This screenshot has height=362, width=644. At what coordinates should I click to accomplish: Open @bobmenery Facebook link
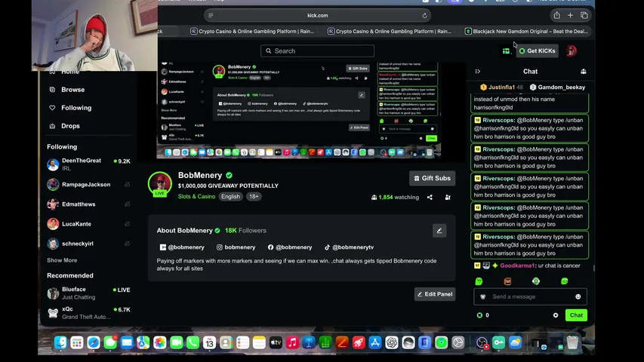pyautogui.click(x=290, y=247)
